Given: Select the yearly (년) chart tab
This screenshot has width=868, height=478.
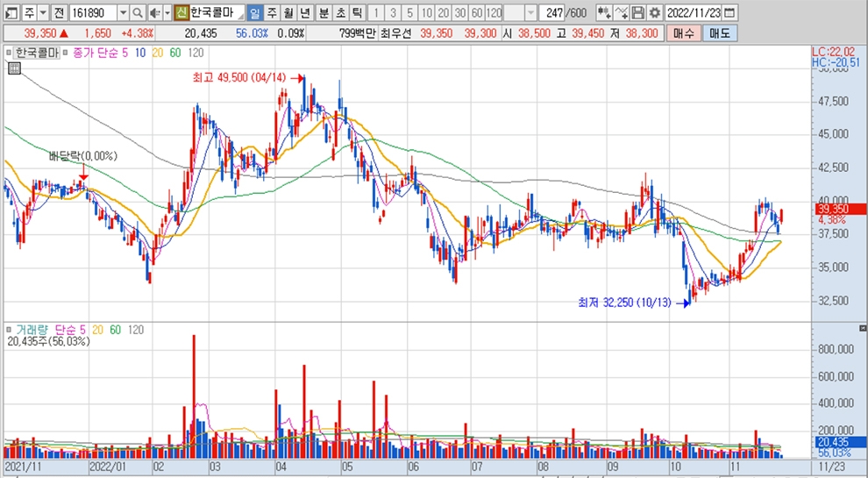Looking at the screenshot, I should [304, 13].
